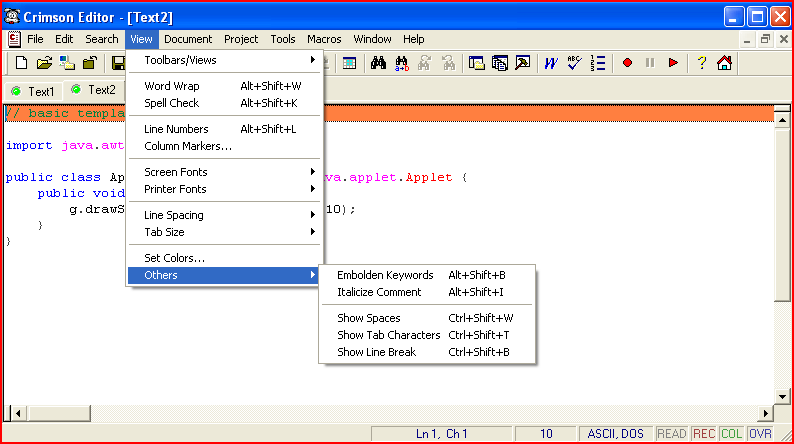
Task: Open the Search menu
Action: (101, 39)
